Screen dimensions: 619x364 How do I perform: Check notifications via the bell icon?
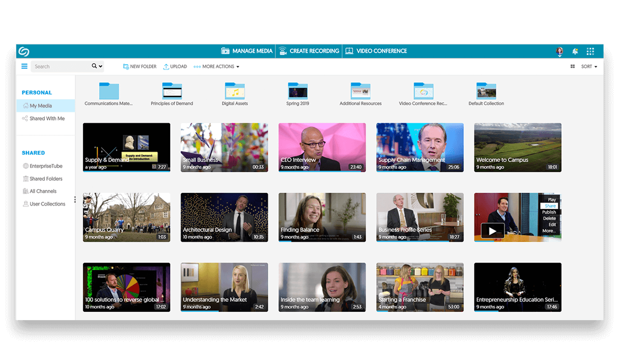click(x=575, y=52)
